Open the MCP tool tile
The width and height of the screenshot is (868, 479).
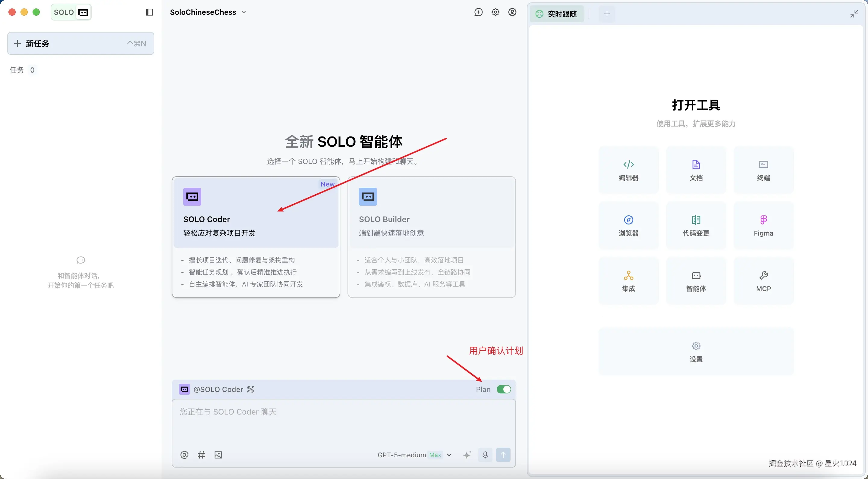(x=763, y=281)
